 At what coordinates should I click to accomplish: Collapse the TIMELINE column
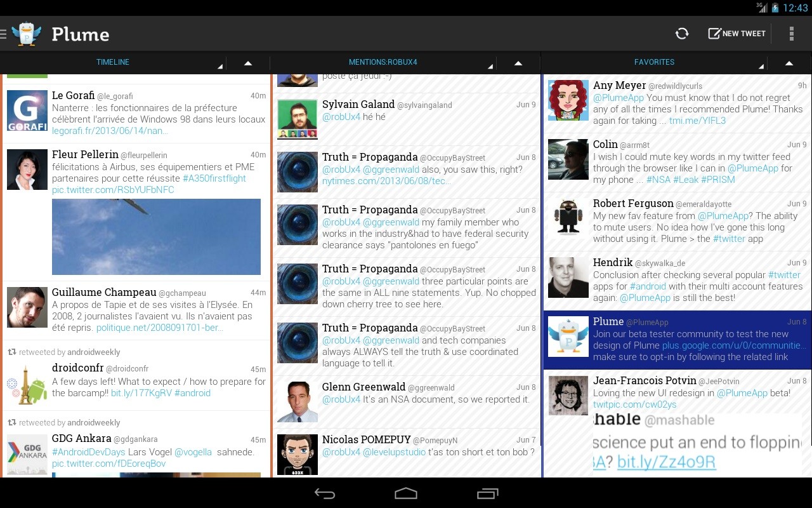pyautogui.click(x=247, y=63)
